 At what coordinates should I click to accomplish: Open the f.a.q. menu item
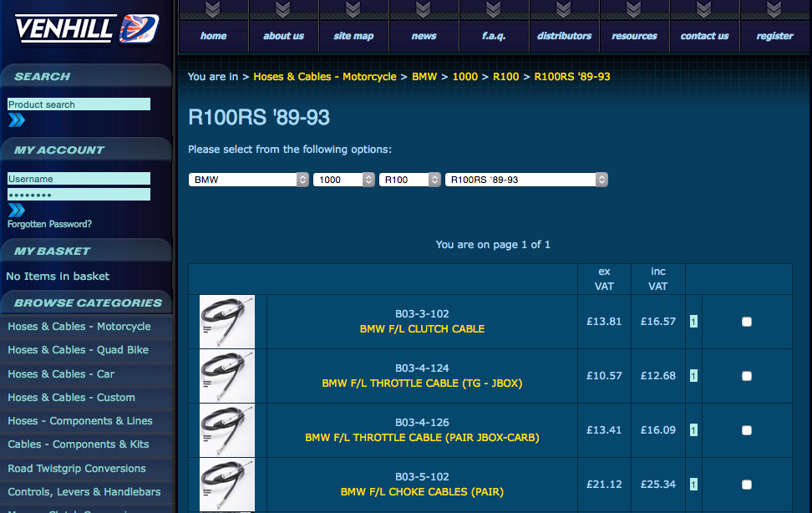494,36
